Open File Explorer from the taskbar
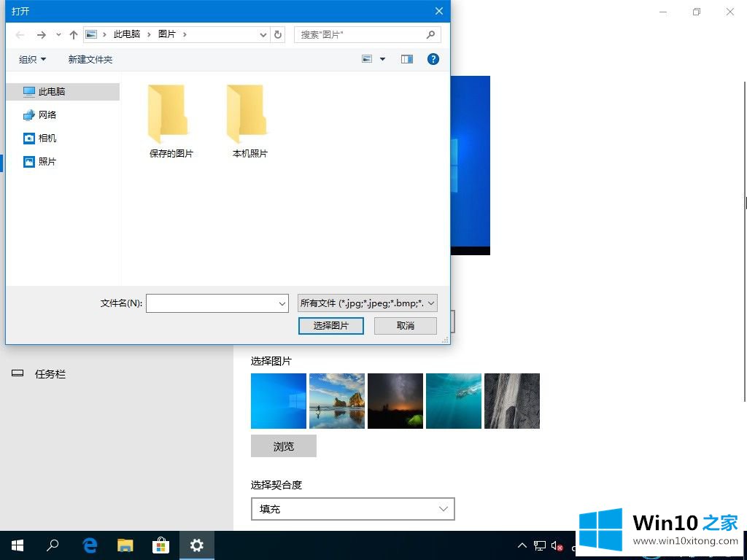747x560 pixels. coord(125,545)
